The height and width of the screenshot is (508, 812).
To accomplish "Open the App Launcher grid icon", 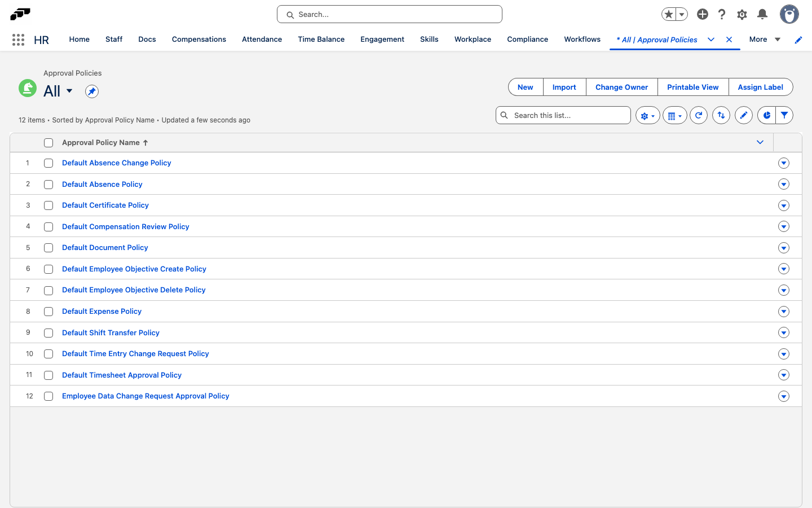I will (x=18, y=40).
